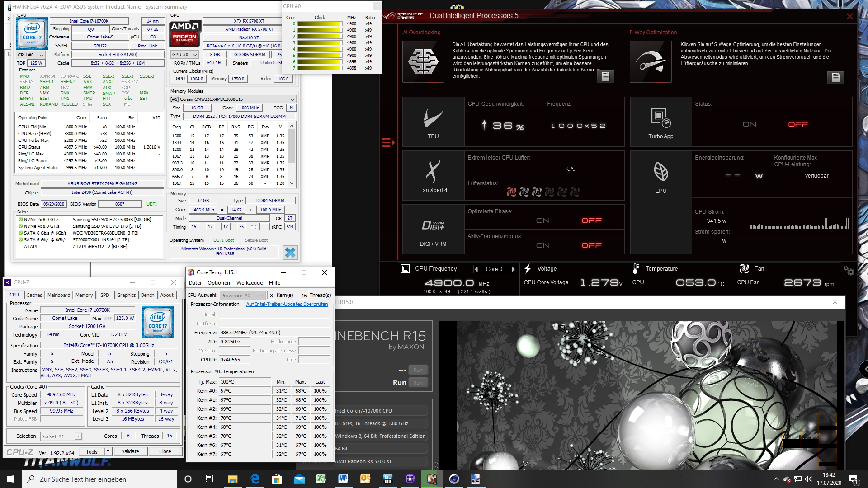The image size is (868, 488).
Task: Switch to the Mainboard tab in CPU-Z
Action: [x=59, y=295]
